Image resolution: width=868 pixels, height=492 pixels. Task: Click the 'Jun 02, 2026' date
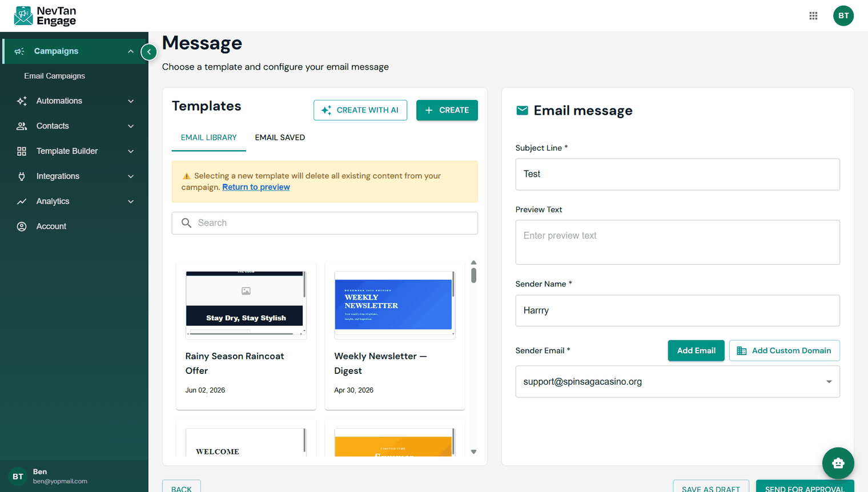pos(205,390)
